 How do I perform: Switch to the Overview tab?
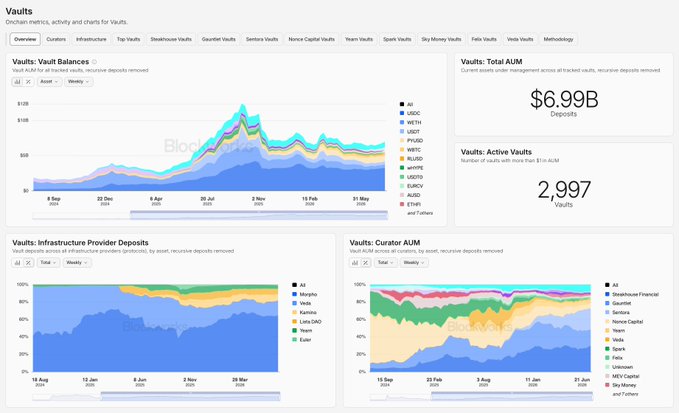(25, 39)
